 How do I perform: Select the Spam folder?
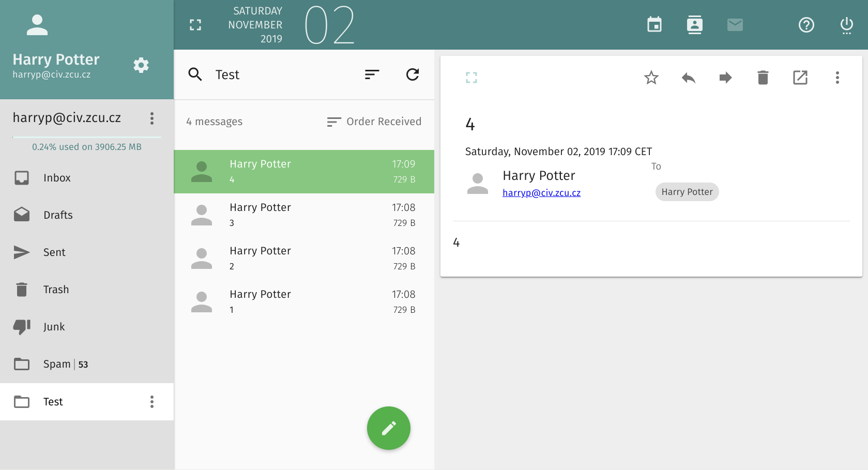pyautogui.click(x=57, y=364)
